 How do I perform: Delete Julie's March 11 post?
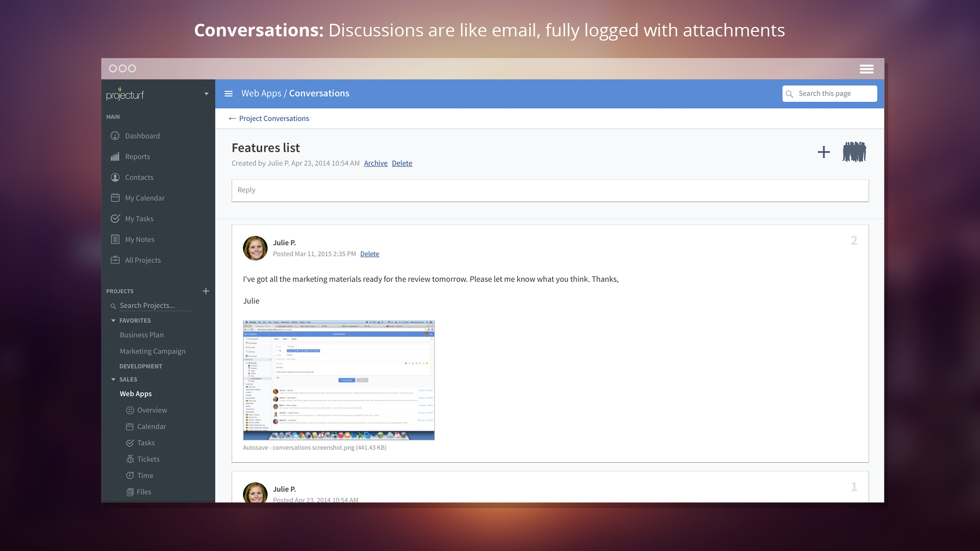click(x=369, y=254)
